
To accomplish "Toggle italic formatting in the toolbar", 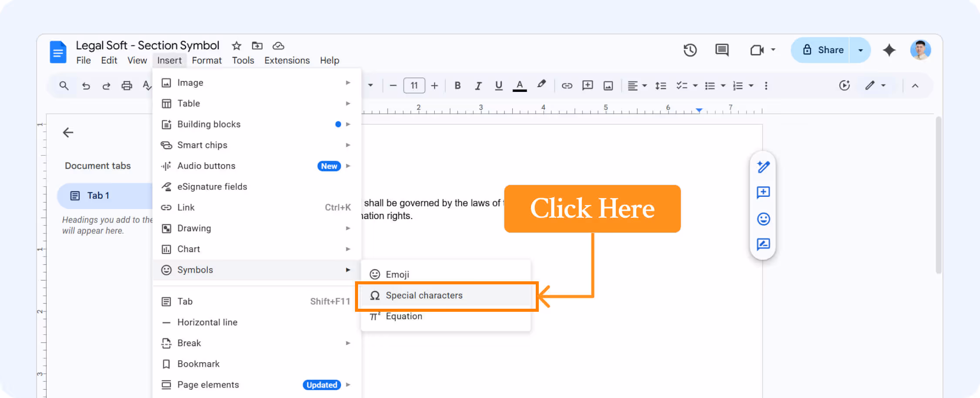I will (x=478, y=85).
